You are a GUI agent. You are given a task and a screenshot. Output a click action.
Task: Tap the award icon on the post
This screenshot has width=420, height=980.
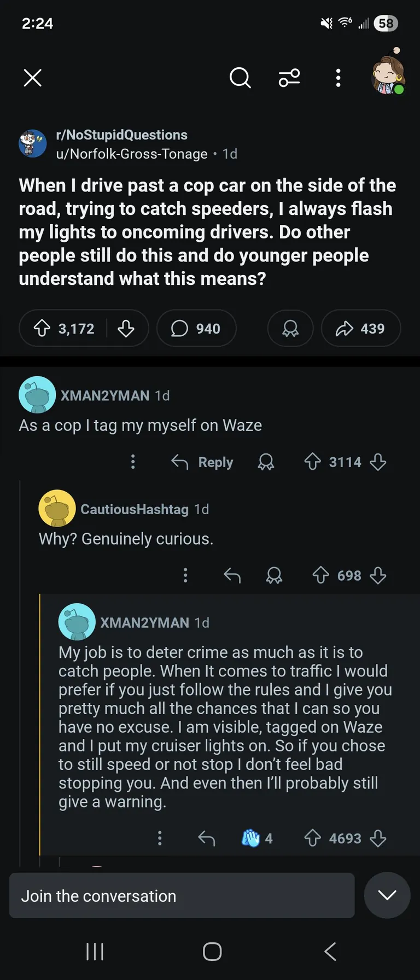pos(290,329)
